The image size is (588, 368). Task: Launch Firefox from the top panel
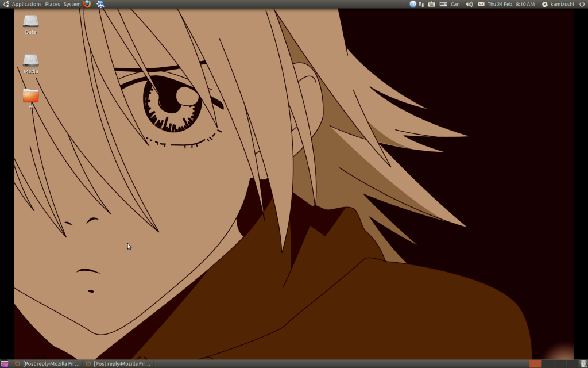coord(87,4)
